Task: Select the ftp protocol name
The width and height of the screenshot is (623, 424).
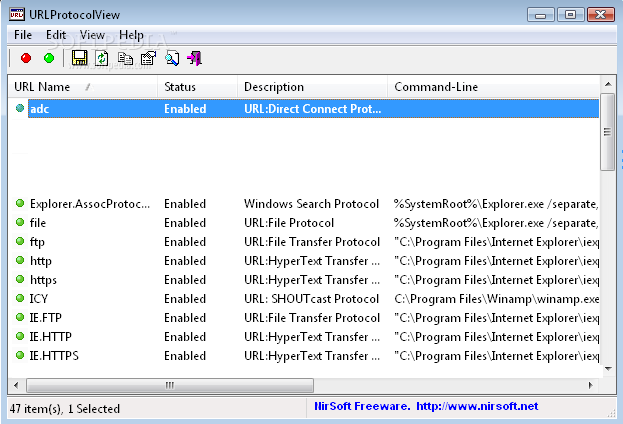Action: [37, 242]
